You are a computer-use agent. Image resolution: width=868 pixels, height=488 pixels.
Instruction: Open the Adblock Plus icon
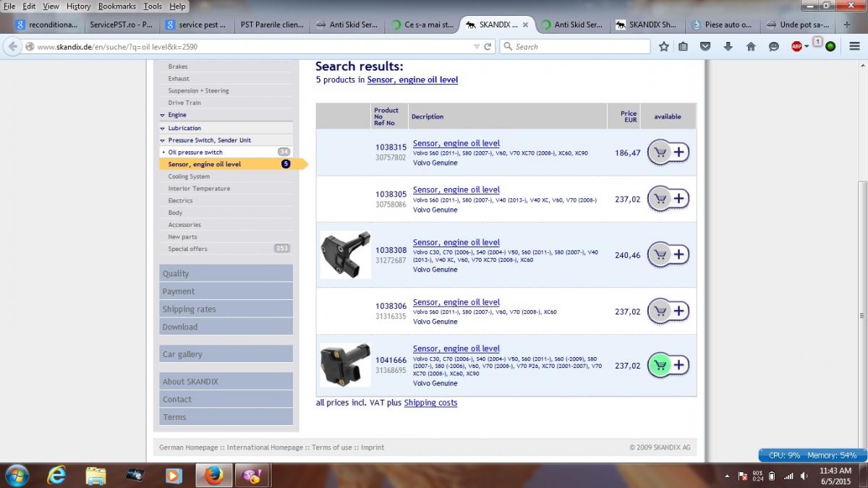[796, 46]
